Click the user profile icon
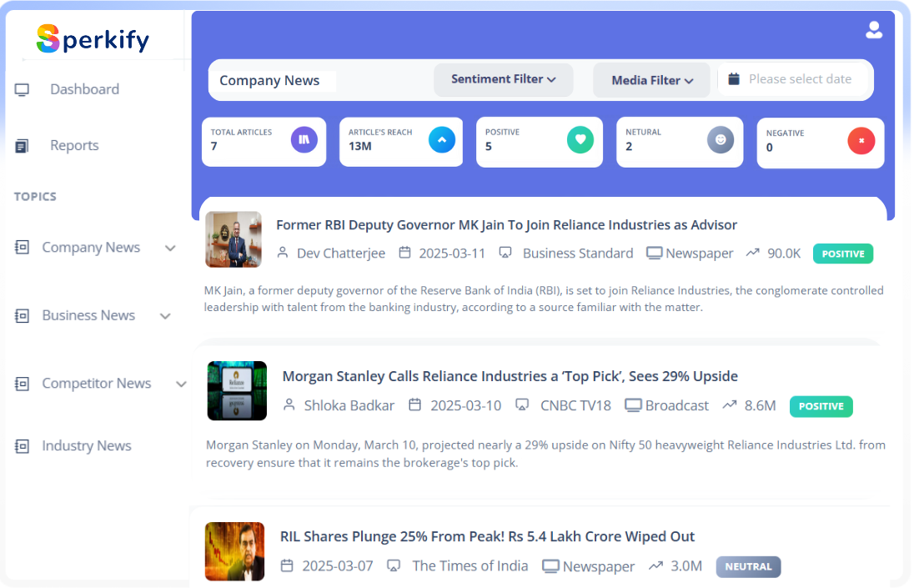Screen dimensions: 914x588 coord(873,31)
